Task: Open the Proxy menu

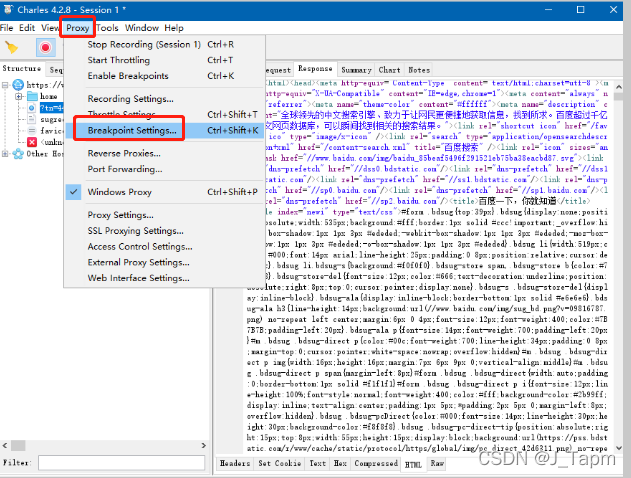Action: coord(77,28)
